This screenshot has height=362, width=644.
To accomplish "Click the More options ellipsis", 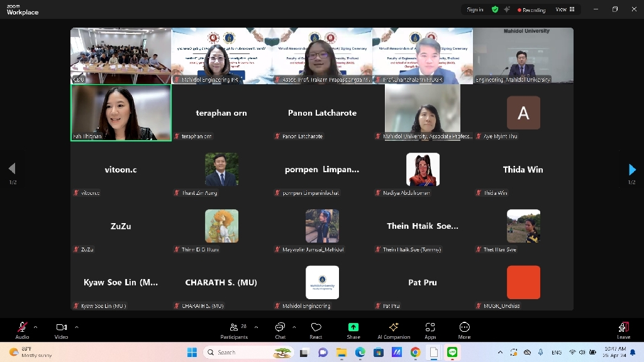I will [464, 329].
